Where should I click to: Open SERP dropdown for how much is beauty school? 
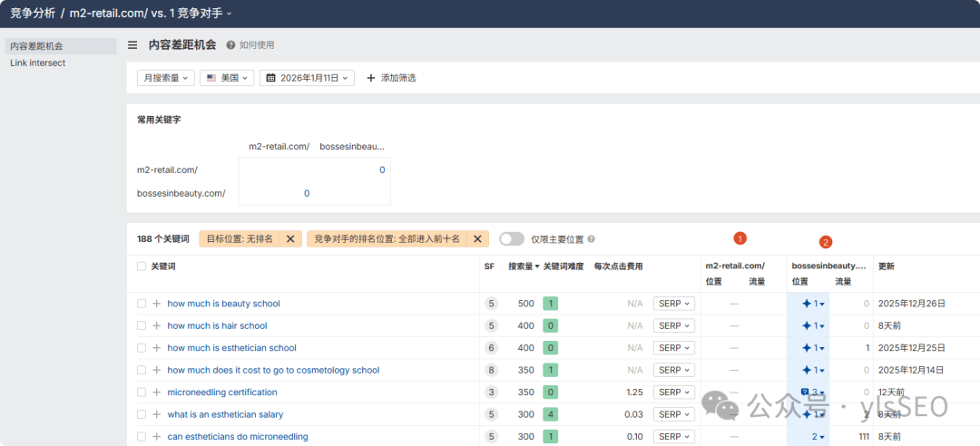click(x=673, y=304)
